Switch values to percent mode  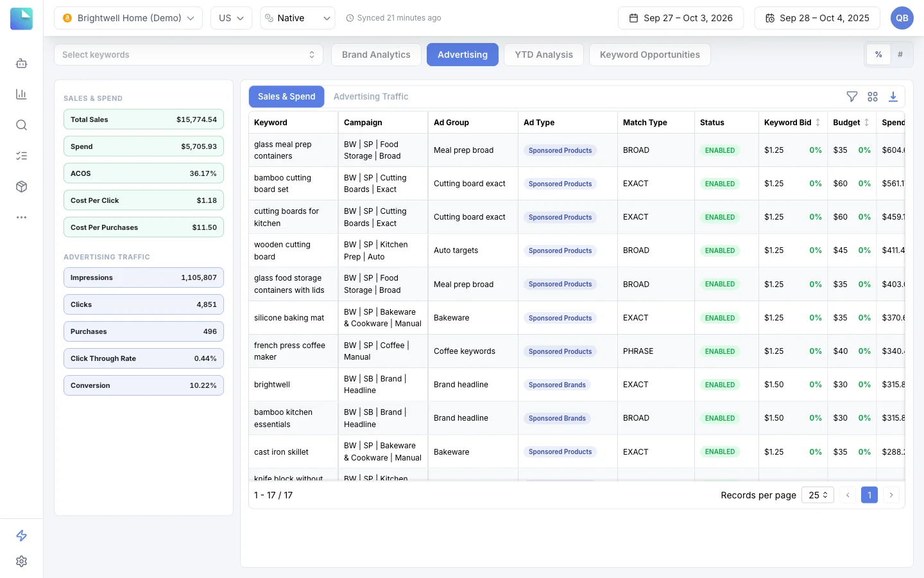click(x=878, y=55)
